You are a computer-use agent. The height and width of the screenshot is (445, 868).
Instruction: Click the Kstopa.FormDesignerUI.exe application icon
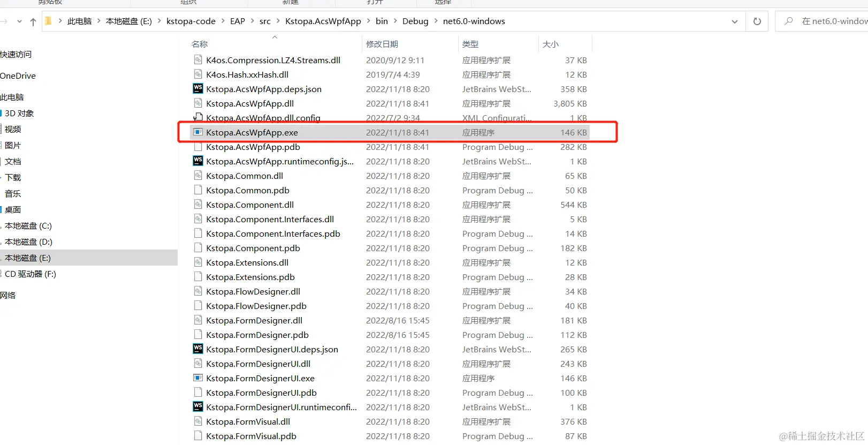198,378
